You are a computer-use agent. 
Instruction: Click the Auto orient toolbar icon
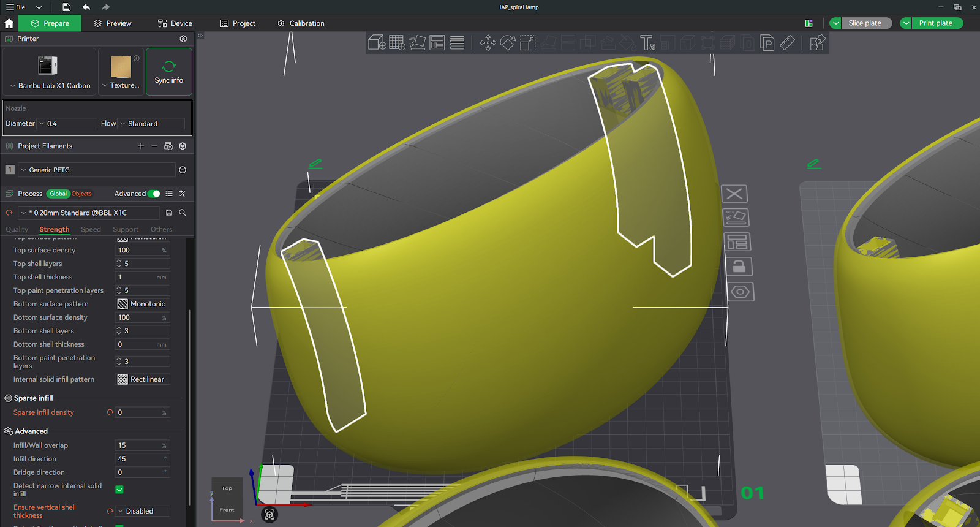[x=417, y=43]
